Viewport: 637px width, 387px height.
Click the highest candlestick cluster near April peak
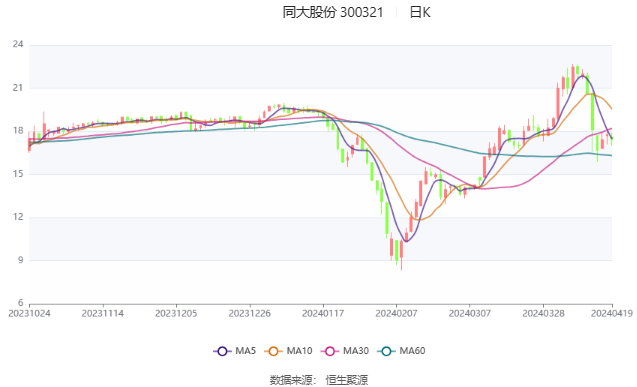pyautogui.click(x=573, y=75)
